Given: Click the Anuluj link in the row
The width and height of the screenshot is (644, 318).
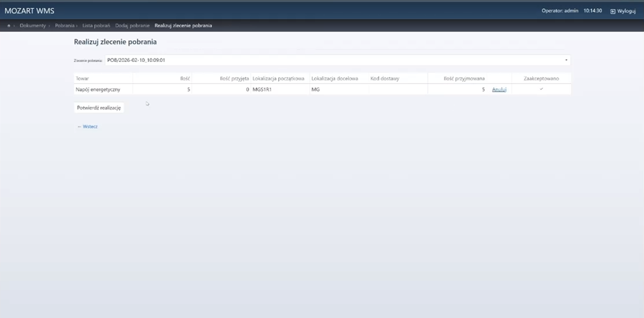Looking at the screenshot, I should pos(499,90).
